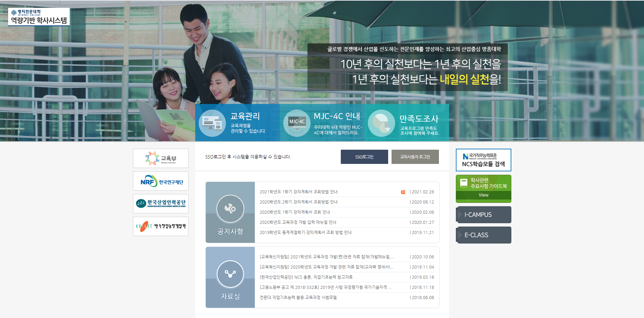Click the MJC-4C circular icon

pyautogui.click(x=296, y=123)
